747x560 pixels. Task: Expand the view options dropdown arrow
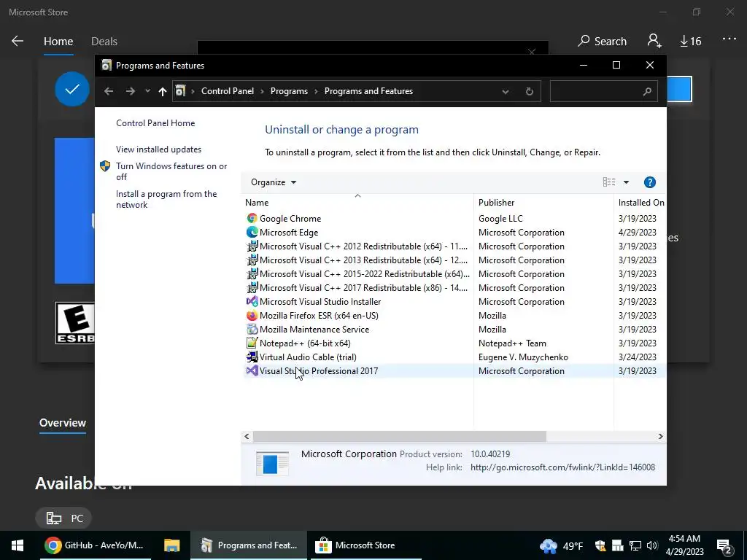tap(626, 182)
